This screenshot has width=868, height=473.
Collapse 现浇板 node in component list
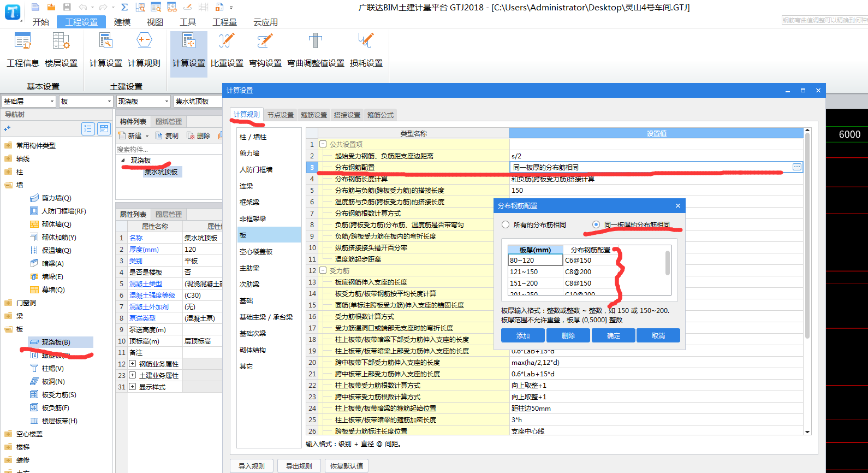pos(123,161)
